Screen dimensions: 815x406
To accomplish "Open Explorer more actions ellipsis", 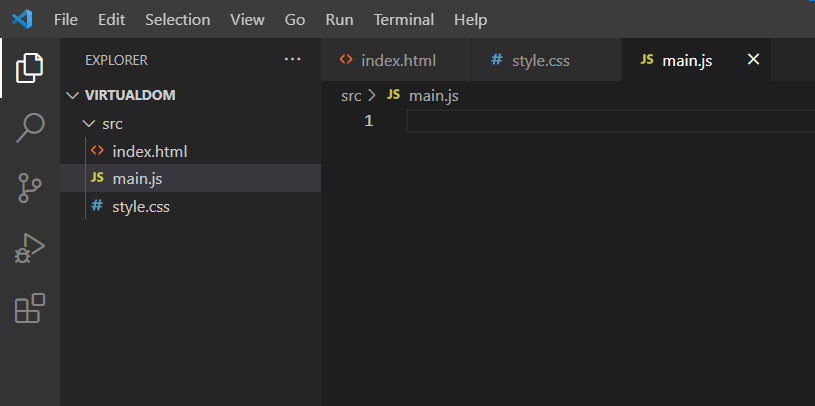I will pyautogui.click(x=293, y=60).
